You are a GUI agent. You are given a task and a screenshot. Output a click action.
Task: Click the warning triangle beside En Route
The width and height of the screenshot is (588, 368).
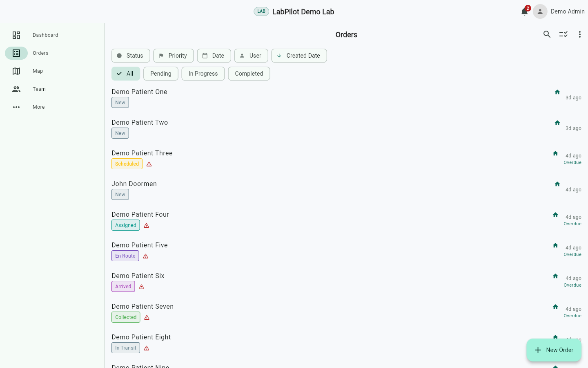point(146,256)
